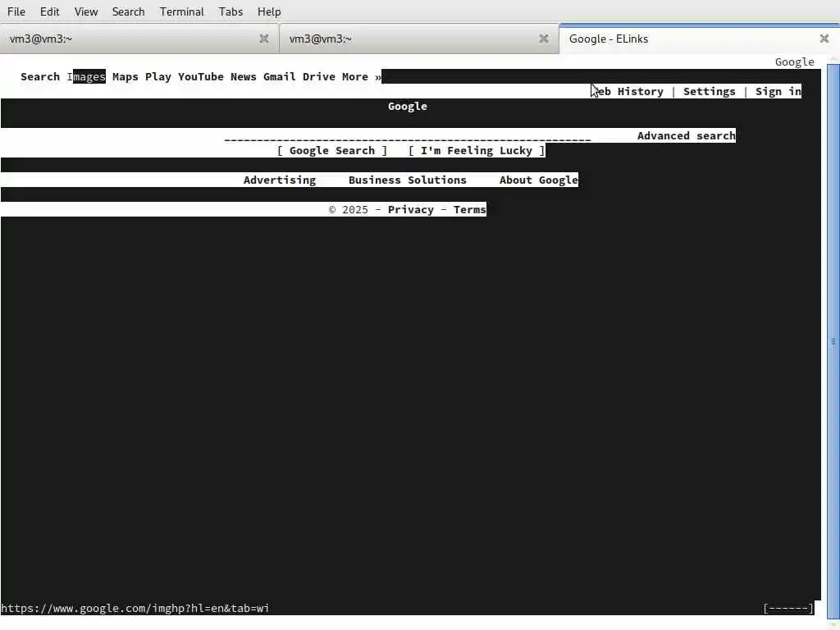
Task: Open the Advertising link
Action: click(280, 180)
